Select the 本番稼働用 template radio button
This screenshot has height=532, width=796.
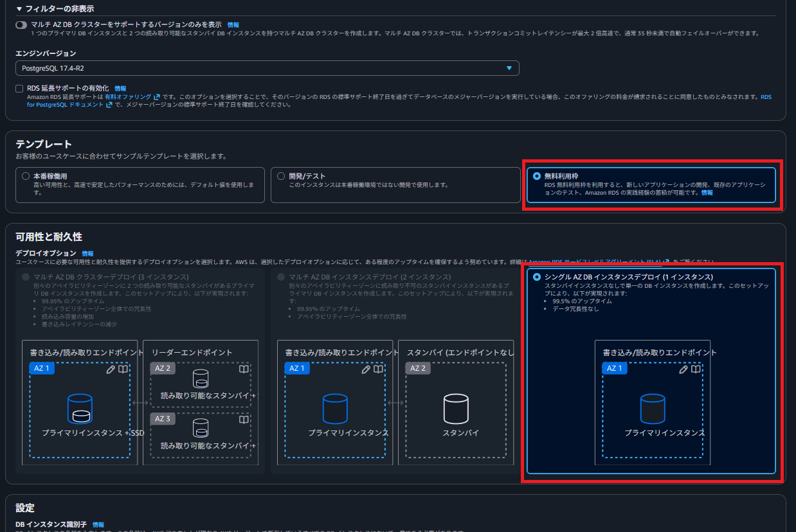[25, 176]
